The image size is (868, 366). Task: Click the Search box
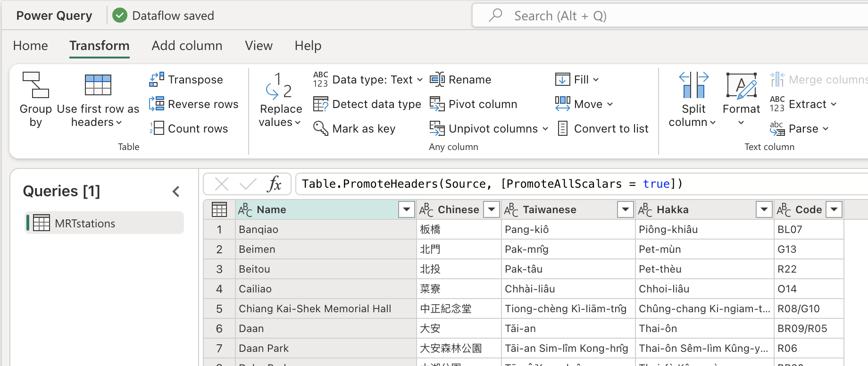670,16
